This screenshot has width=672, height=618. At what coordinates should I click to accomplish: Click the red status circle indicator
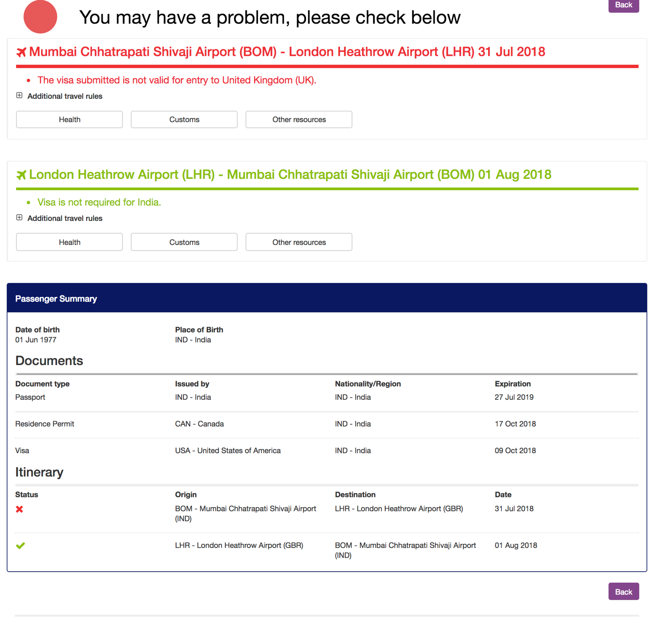[40, 17]
